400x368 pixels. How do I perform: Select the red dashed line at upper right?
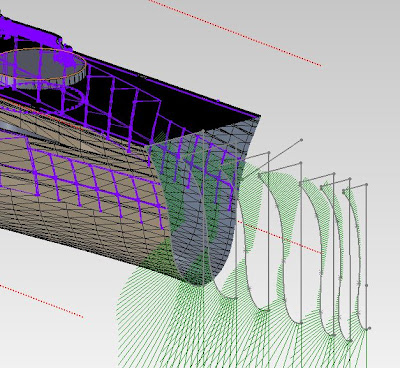pos(235,33)
